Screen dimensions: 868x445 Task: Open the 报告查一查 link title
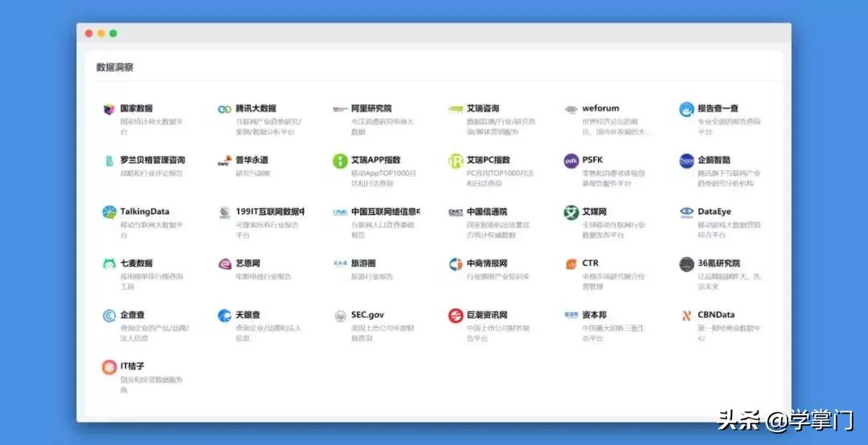coord(718,108)
